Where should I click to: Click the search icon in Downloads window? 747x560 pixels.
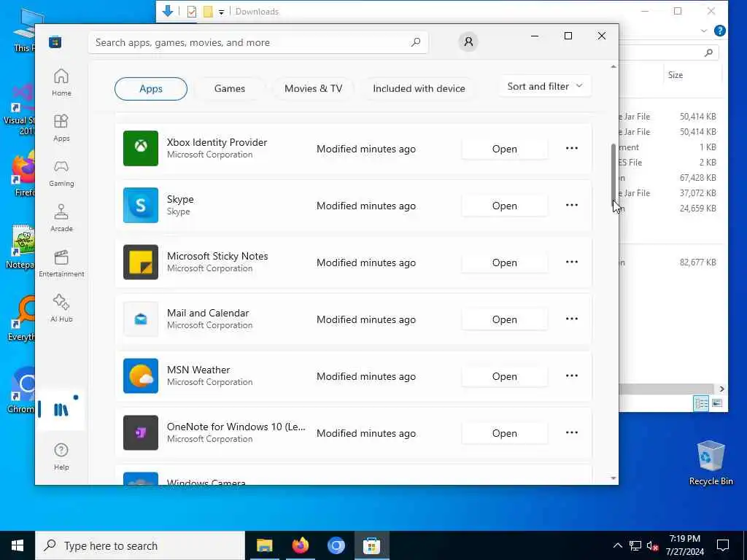708,52
